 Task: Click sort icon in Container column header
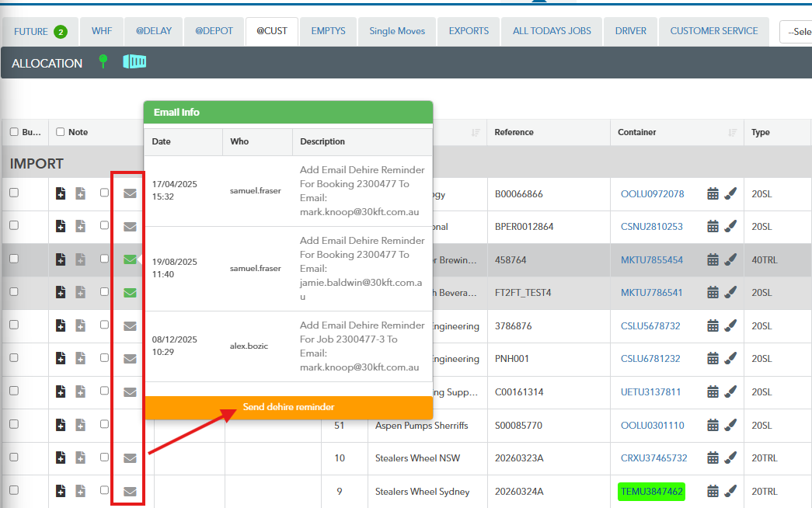[732, 133]
